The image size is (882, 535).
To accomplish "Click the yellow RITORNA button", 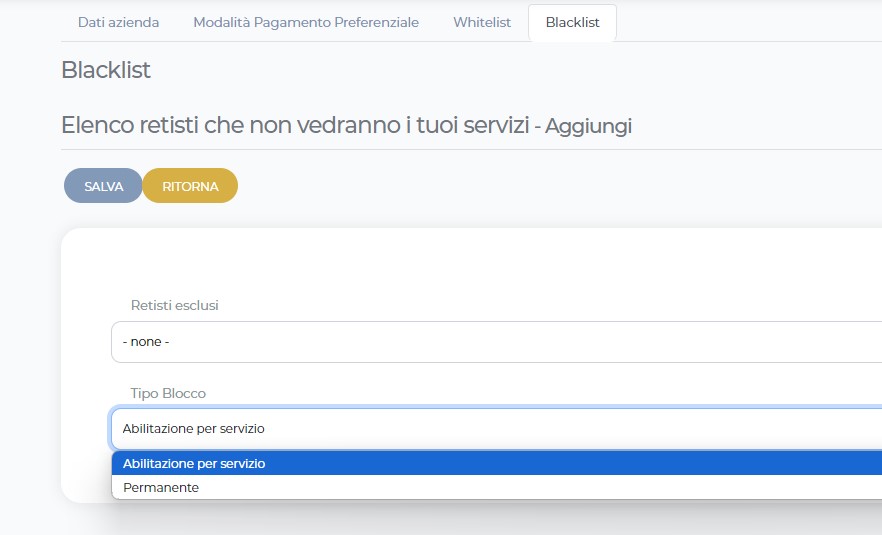I will coord(190,186).
